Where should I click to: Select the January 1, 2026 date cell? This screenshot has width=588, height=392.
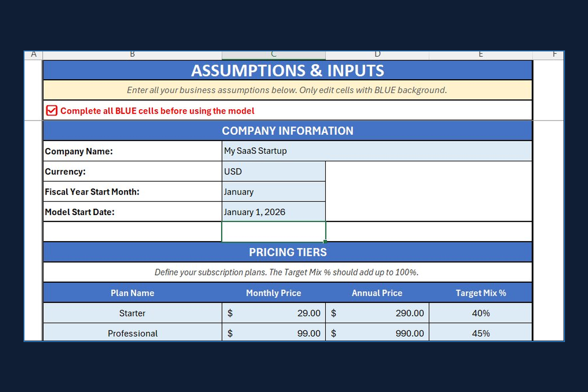[273, 212]
